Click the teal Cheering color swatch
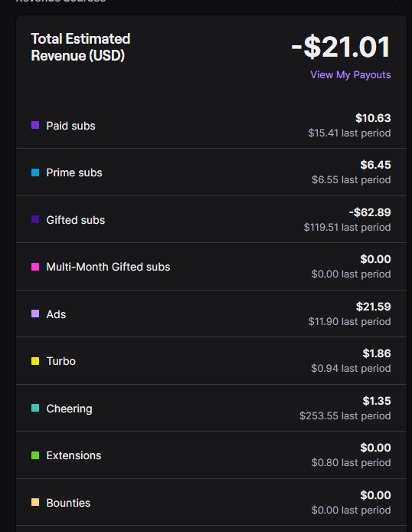The height and width of the screenshot is (532, 412). click(35, 408)
